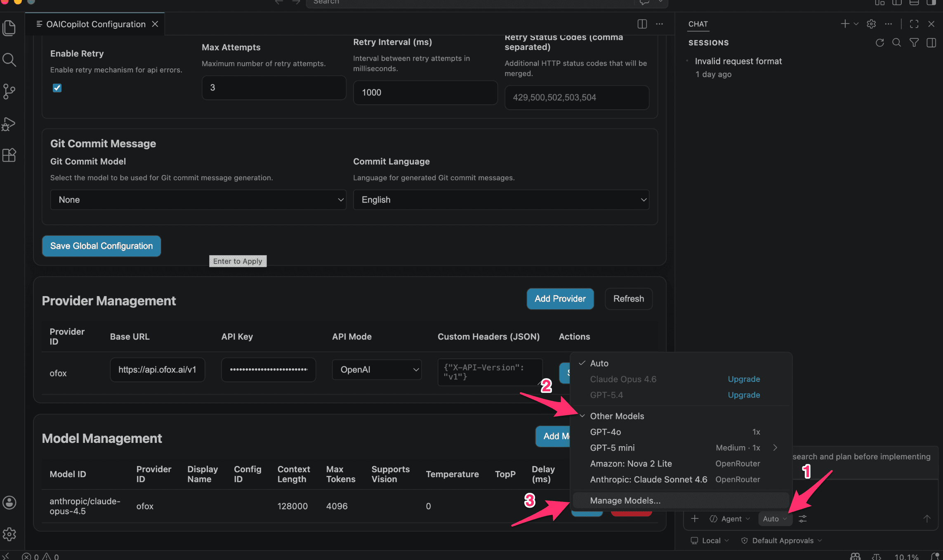The width and height of the screenshot is (943, 560).
Task: Split the editor with the layout icon
Action: [642, 24]
